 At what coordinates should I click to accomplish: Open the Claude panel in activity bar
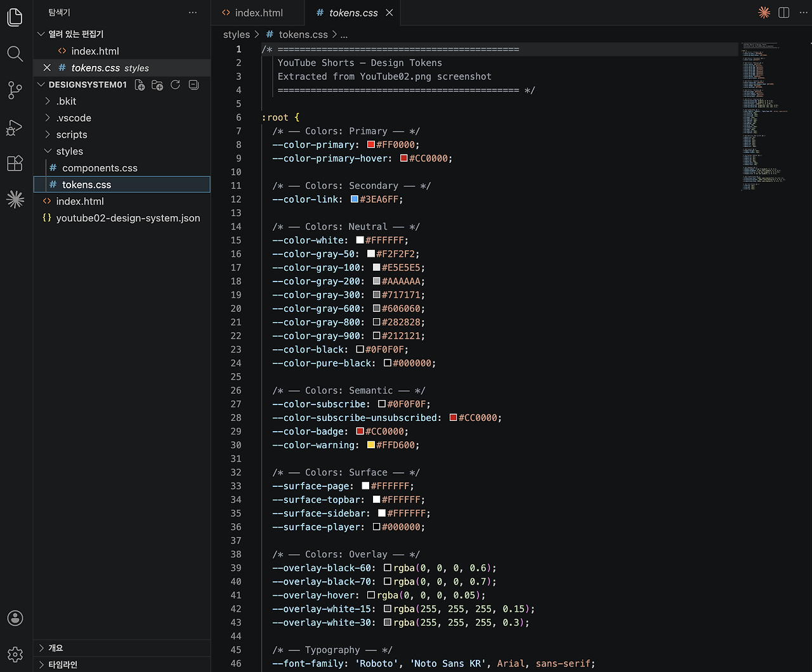(15, 200)
